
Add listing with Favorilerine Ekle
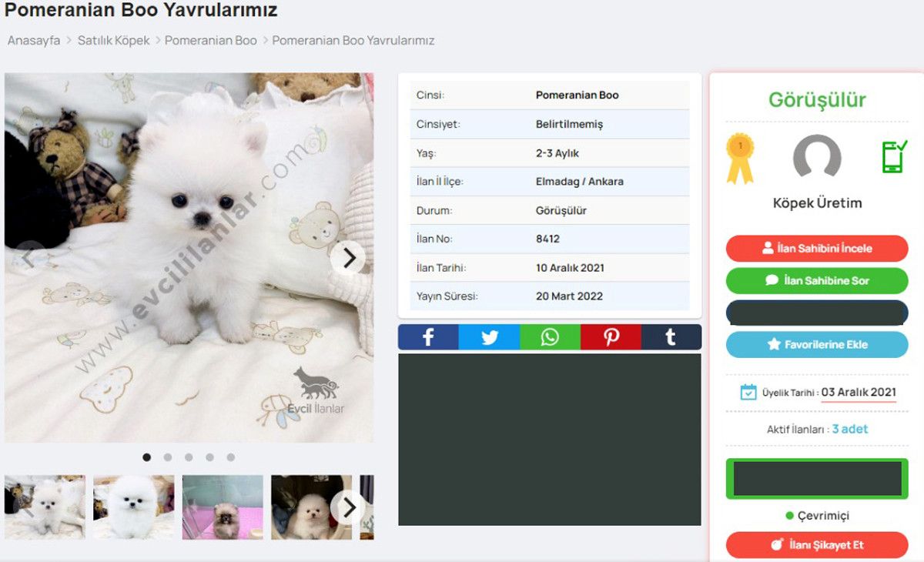817,344
